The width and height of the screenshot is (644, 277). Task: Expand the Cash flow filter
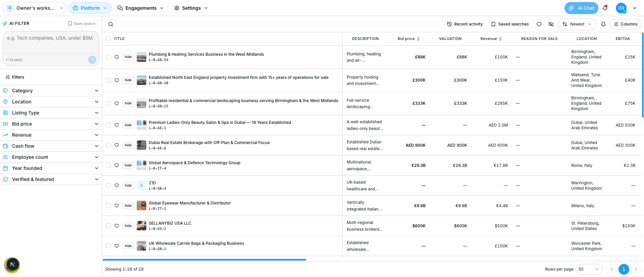[51, 146]
